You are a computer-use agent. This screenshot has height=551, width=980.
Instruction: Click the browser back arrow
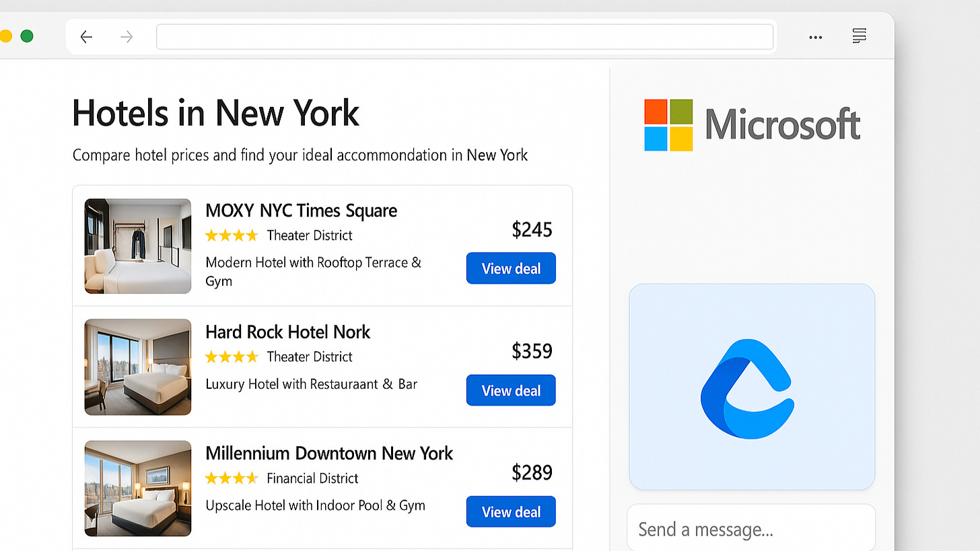86,37
